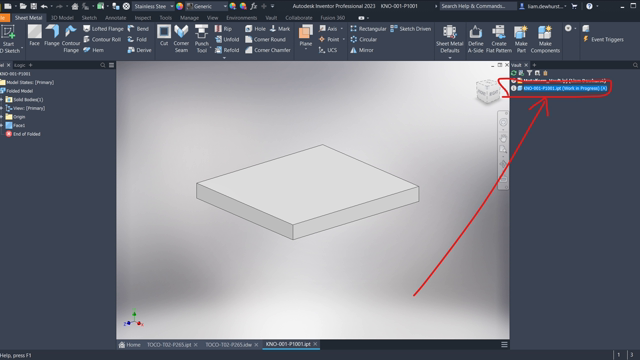Open the 3D Model ribbon tab

point(62,18)
